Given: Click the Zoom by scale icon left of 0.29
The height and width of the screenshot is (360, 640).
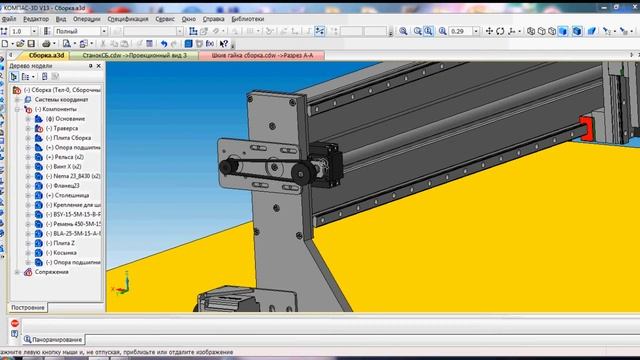Looking at the screenshot, I should [442, 31].
